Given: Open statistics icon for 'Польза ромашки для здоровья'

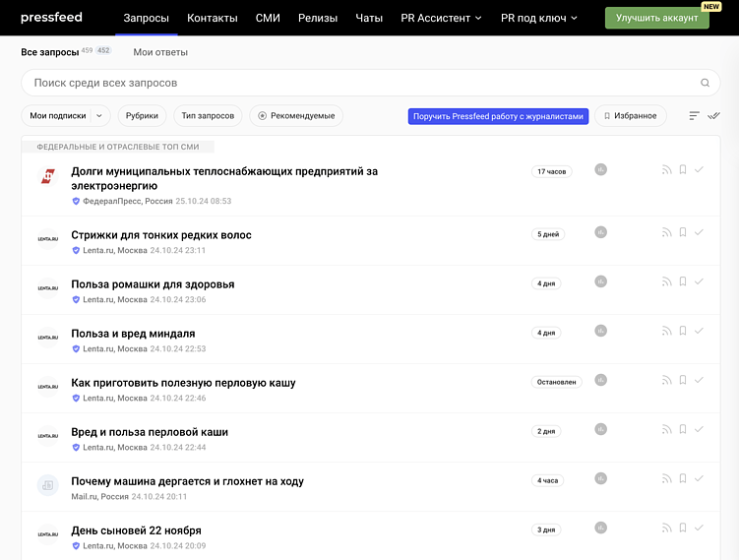Looking at the screenshot, I should coord(600,282).
